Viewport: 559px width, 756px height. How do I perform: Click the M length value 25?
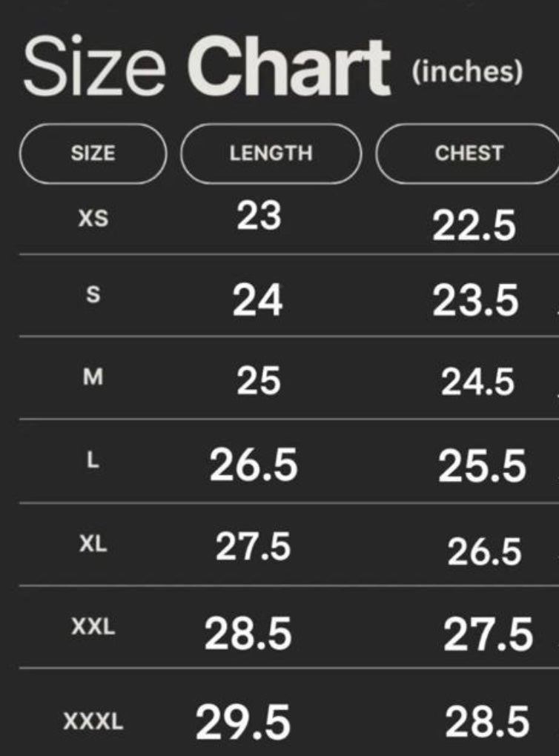(x=259, y=382)
